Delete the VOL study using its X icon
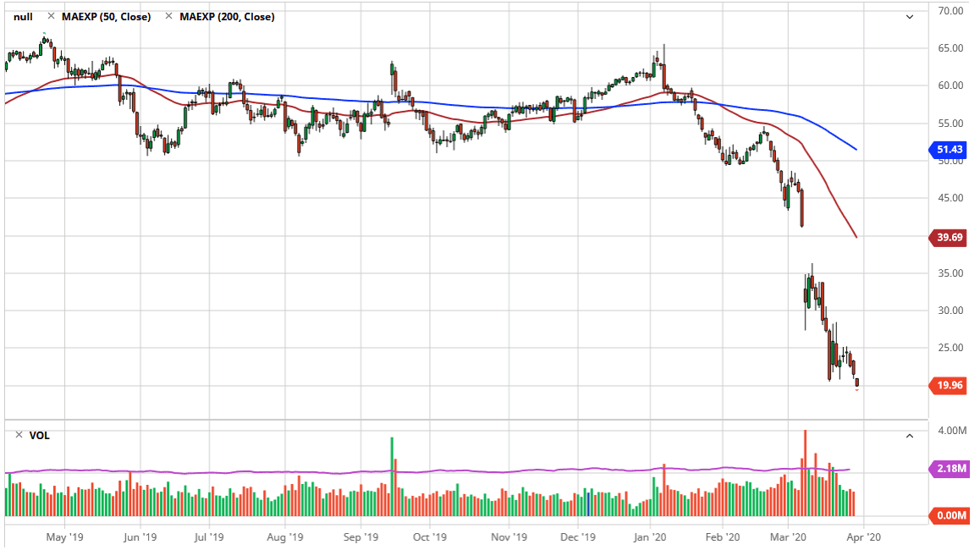This screenshot has height=550, width=980. click(19, 435)
